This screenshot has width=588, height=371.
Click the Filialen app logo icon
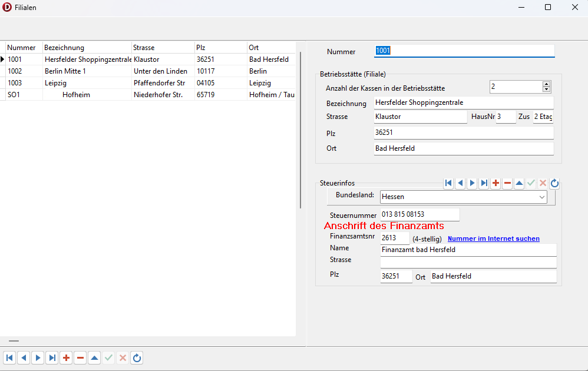pyautogui.click(x=7, y=8)
